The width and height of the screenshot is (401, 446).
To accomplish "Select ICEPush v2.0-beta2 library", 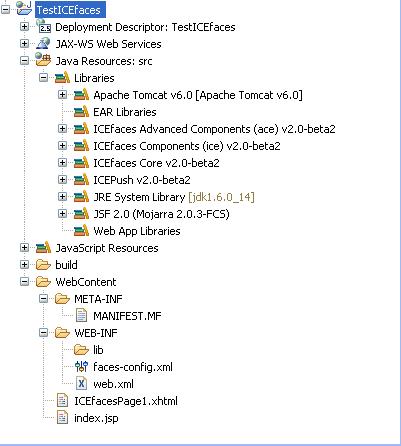I will (x=142, y=180).
